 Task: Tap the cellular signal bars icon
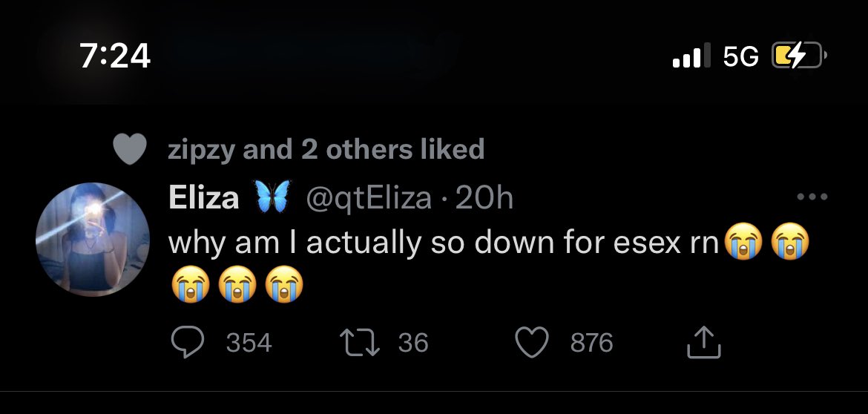click(691, 56)
